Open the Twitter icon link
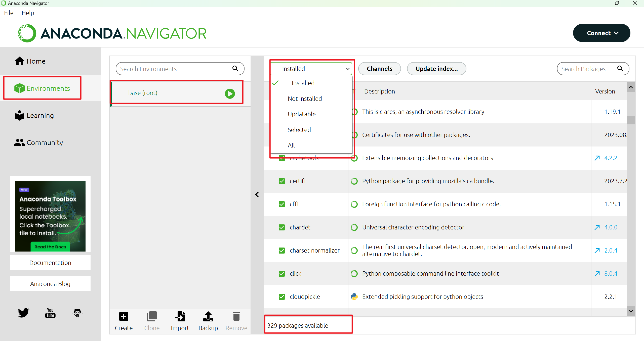The image size is (644, 341). 23,313
